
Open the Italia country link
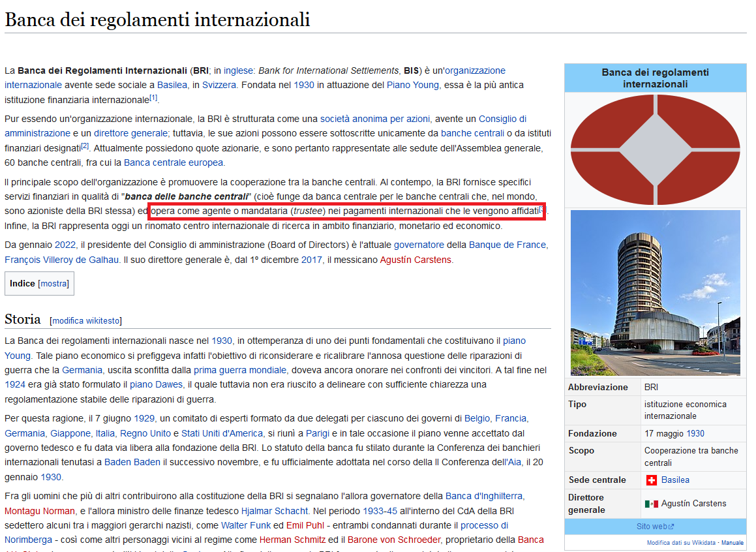(105, 433)
